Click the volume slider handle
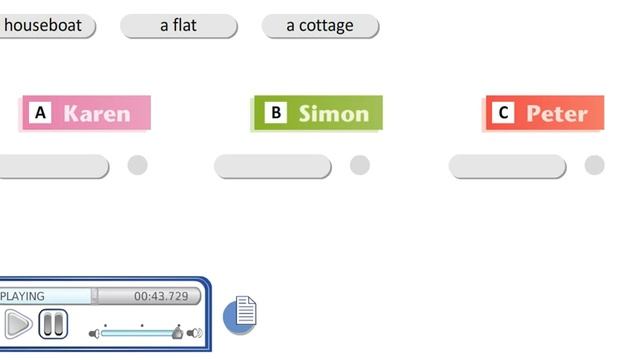640x360 pixels. [178, 333]
